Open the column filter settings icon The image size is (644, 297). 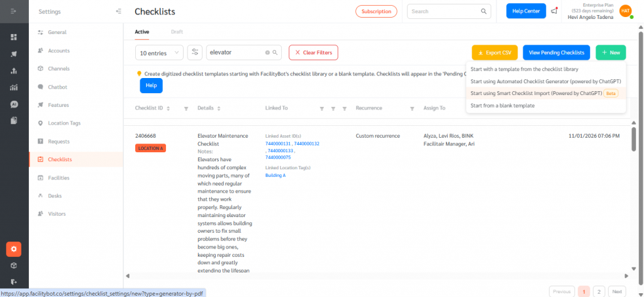click(195, 52)
